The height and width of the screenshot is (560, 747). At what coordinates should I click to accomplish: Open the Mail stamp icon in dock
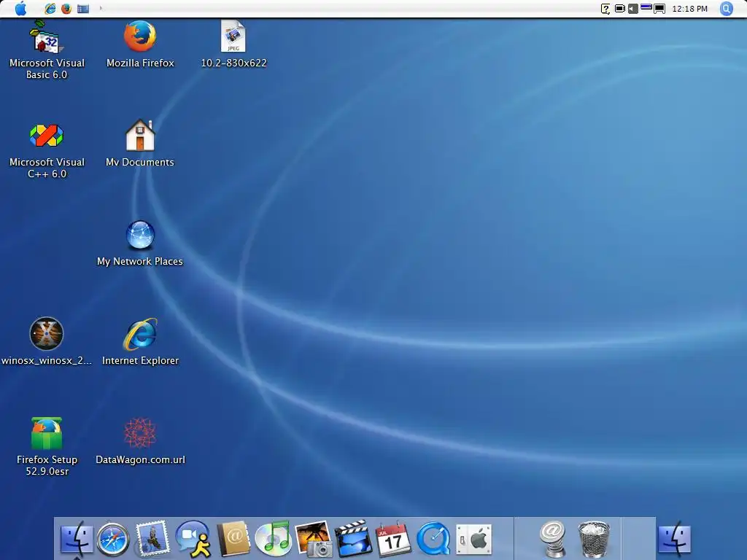(x=152, y=539)
